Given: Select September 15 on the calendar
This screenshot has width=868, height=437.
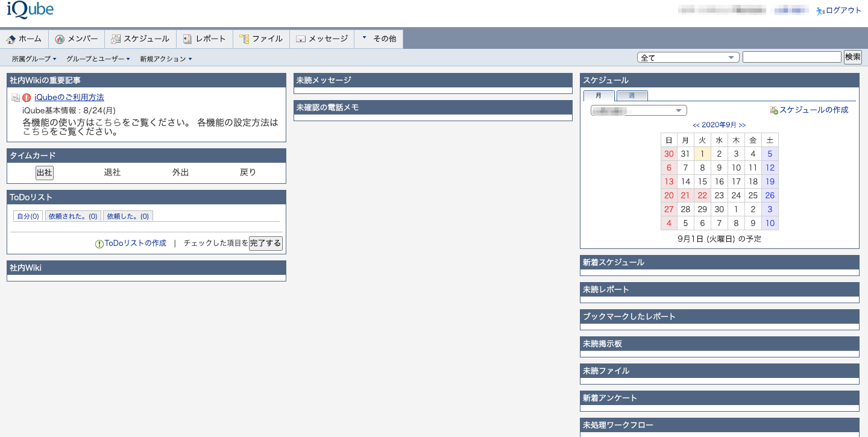Looking at the screenshot, I should coord(702,181).
